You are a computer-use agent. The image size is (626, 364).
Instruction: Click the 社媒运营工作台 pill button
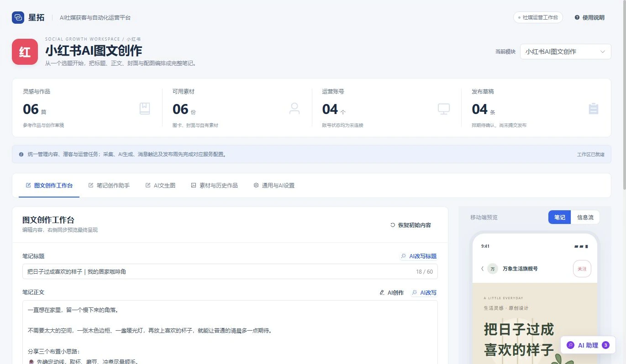click(538, 17)
